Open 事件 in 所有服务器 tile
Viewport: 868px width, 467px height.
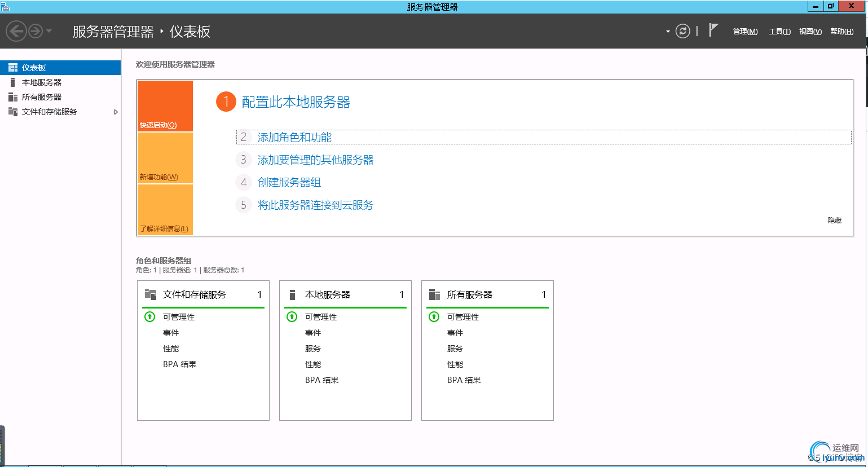tap(455, 333)
